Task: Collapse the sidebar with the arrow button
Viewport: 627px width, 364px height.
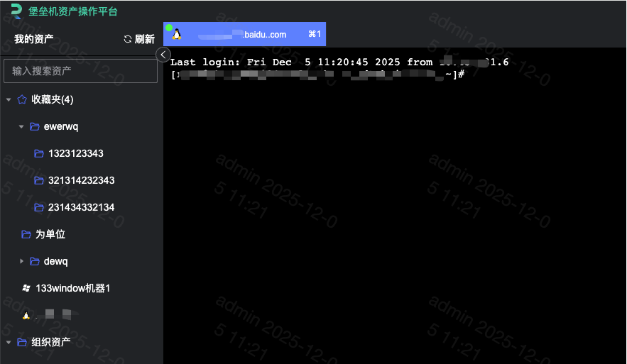Action: [x=163, y=55]
